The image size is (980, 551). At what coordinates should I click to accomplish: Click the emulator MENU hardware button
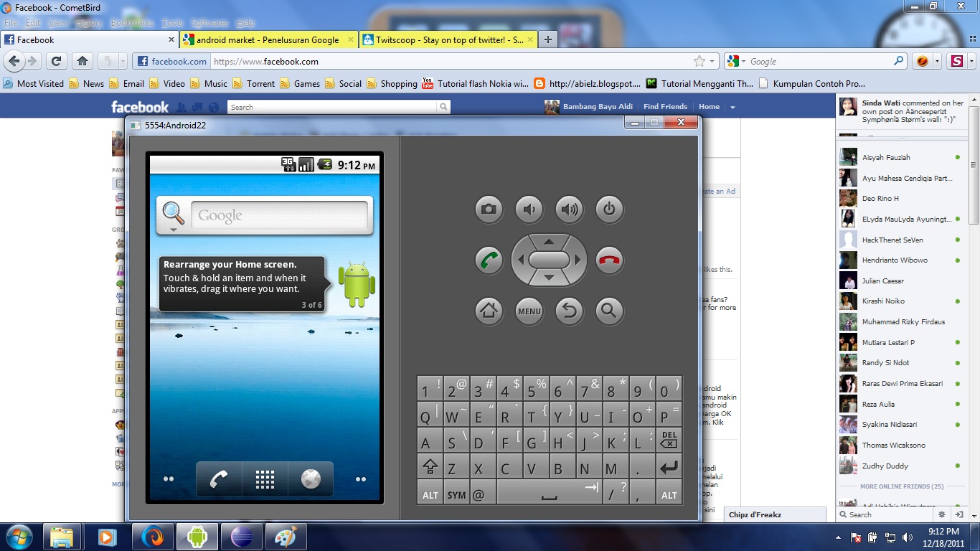tap(529, 311)
